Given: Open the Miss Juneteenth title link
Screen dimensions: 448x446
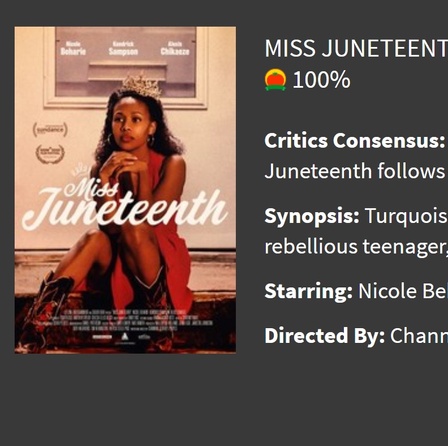Looking at the screenshot, I should point(356,48).
